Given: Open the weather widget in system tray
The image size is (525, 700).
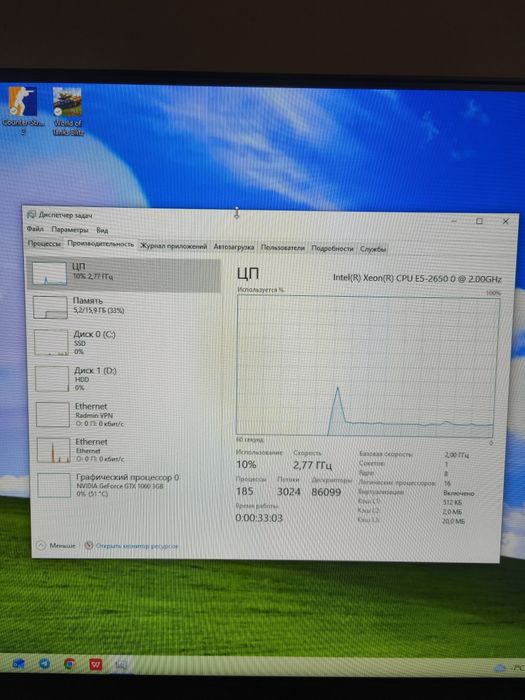Looking at the screenshot, I should [x=509, y=668].
